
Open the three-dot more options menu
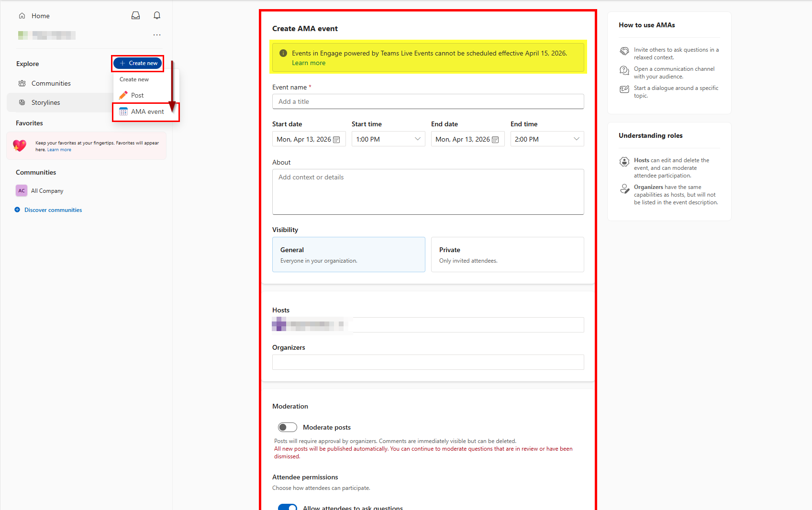click(157, 35)
